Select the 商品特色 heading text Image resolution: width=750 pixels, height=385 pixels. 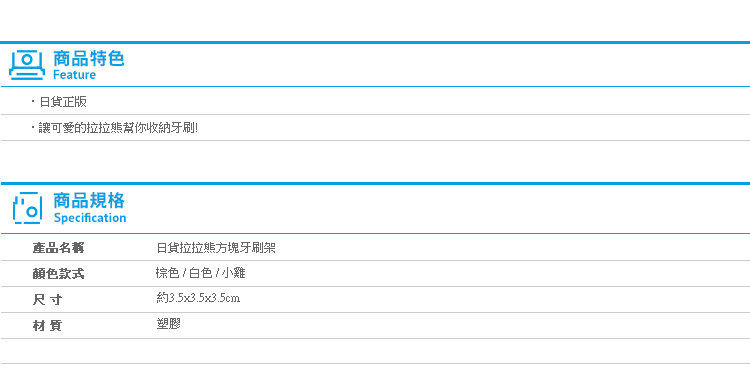[x=88, y=58]
